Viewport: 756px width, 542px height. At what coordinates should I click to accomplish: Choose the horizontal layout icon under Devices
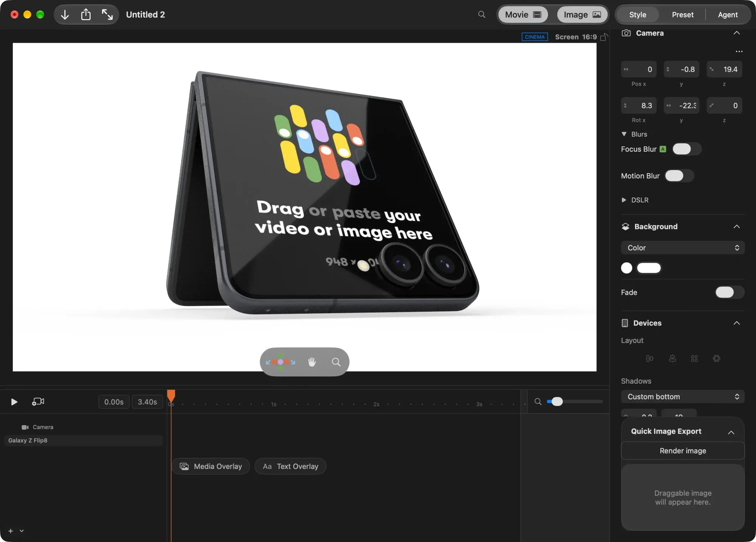[649, 358]
